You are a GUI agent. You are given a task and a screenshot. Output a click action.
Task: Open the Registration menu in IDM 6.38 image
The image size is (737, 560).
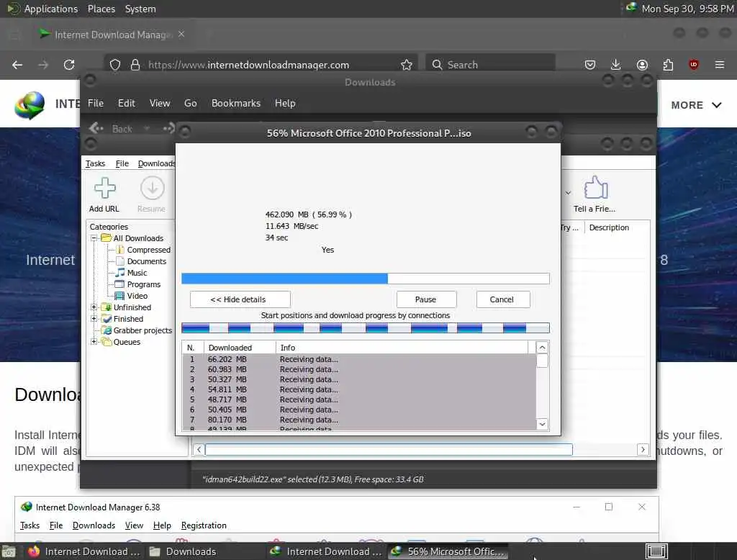pyautogui.click(x=204, y=525)
